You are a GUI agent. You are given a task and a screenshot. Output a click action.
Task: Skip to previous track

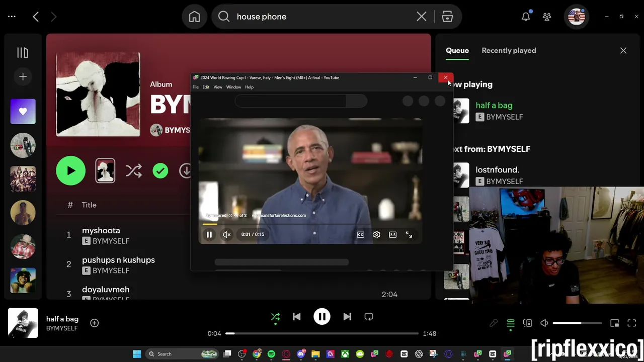click(297, 317)
